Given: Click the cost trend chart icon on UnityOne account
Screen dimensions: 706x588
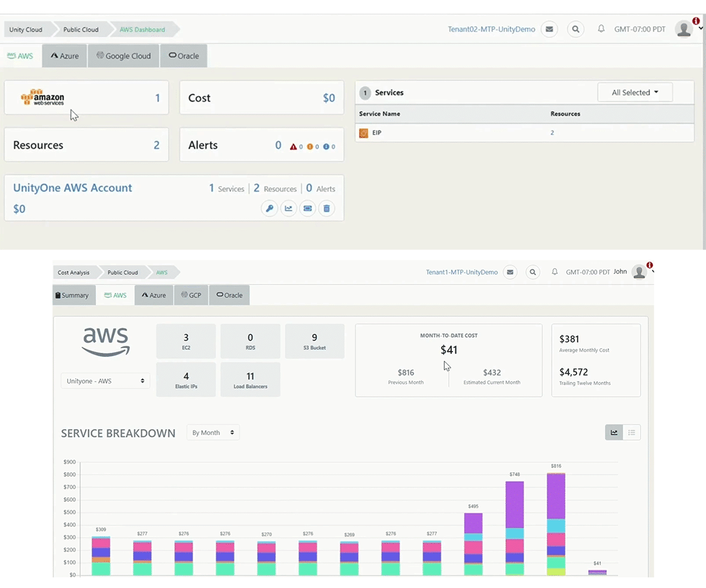Looking at the screenshot, I should [x=288, y=208].
